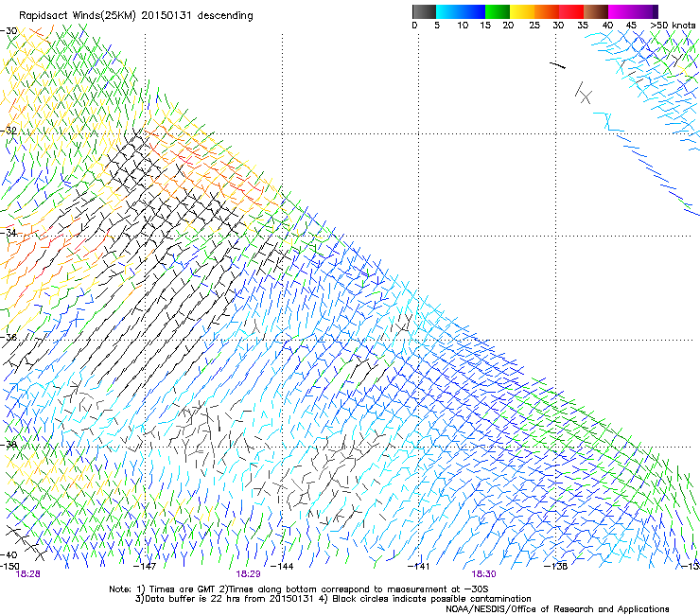The width and height of the screenshot is (700, 615).
Task: Click the legend value 10
Action: coord(463,26)
